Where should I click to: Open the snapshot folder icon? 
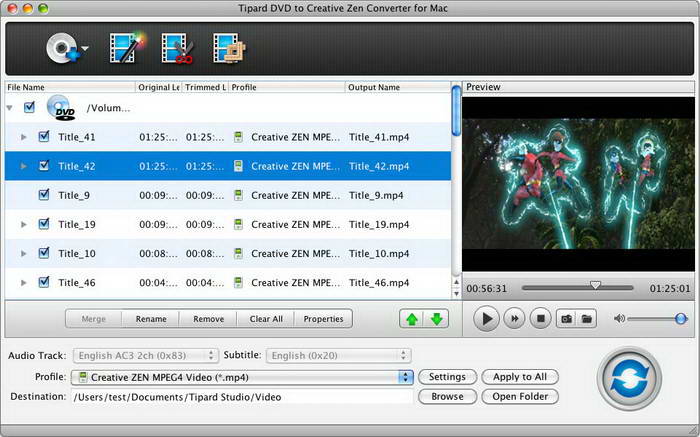coord(587,319)
